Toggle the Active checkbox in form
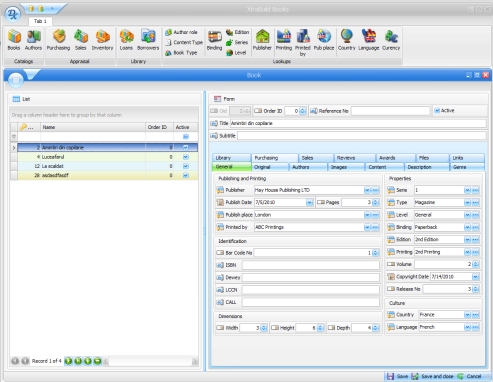493x382 pixels. point(437,111)
